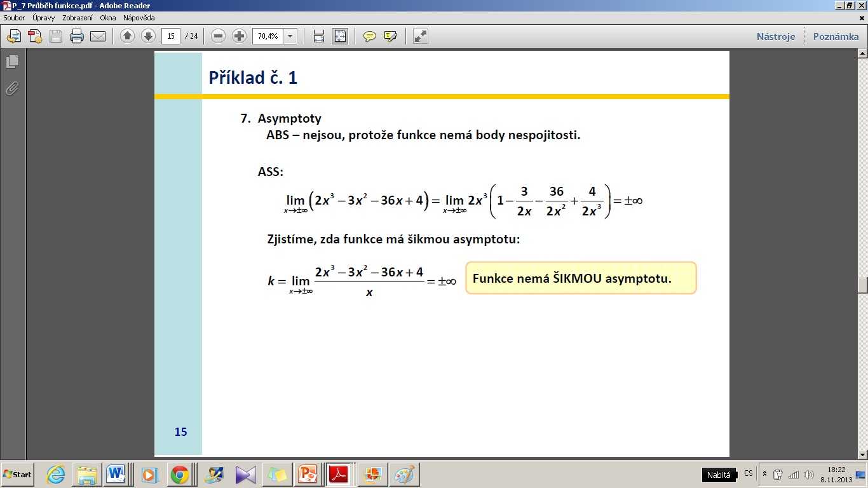The width and height of the screenshot is (868, 488).
Task: Click the zoom in plus button
Action: click(239, 36)
